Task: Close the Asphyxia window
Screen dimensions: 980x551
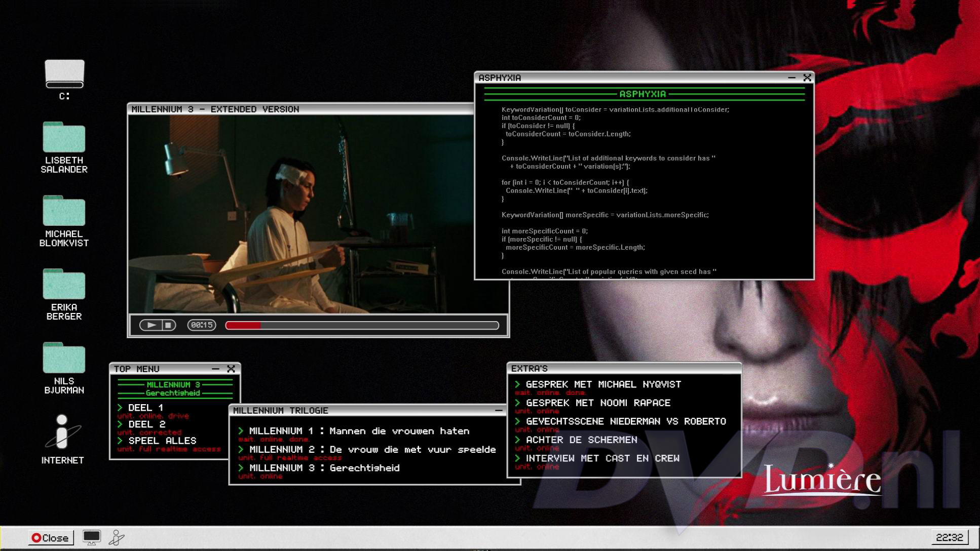Action: pos(807,77)
